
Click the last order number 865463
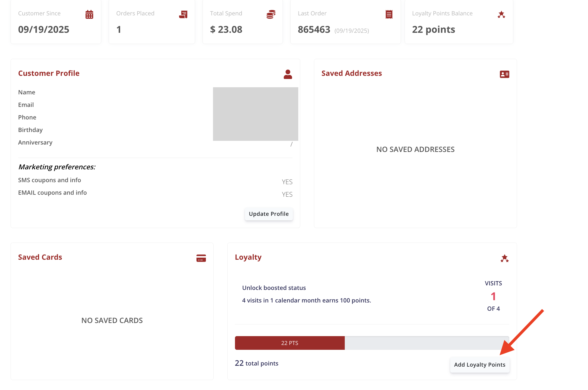click(x=314, y=30)
